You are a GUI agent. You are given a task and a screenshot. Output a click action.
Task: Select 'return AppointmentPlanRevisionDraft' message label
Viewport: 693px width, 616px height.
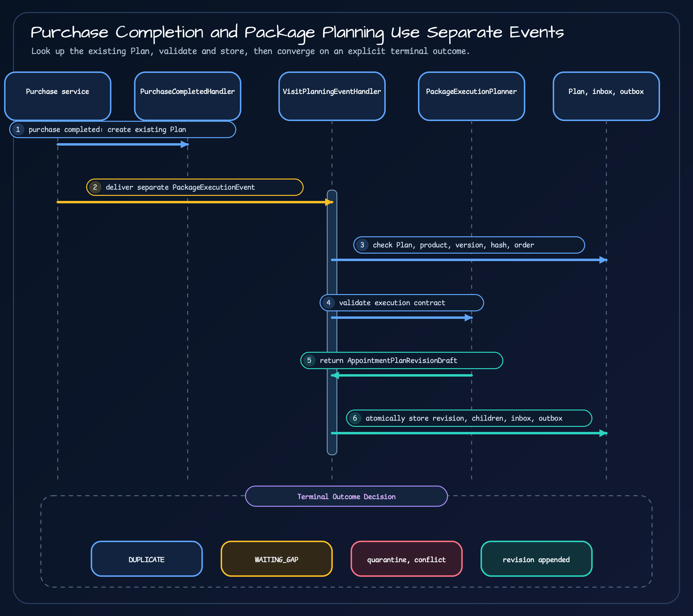tap(402, 360)
